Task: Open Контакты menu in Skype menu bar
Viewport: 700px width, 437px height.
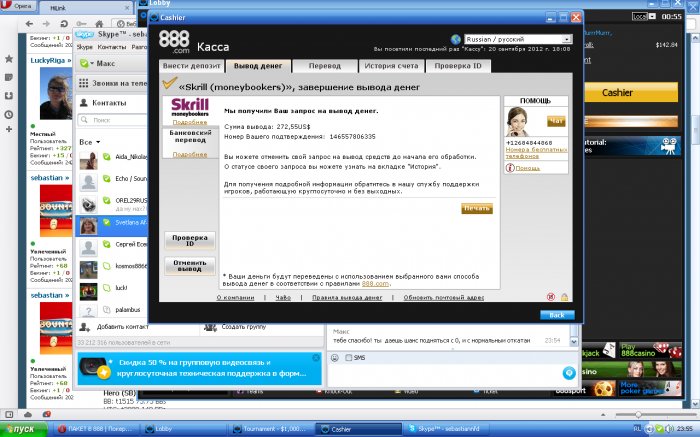Action: tap(112, 47)
